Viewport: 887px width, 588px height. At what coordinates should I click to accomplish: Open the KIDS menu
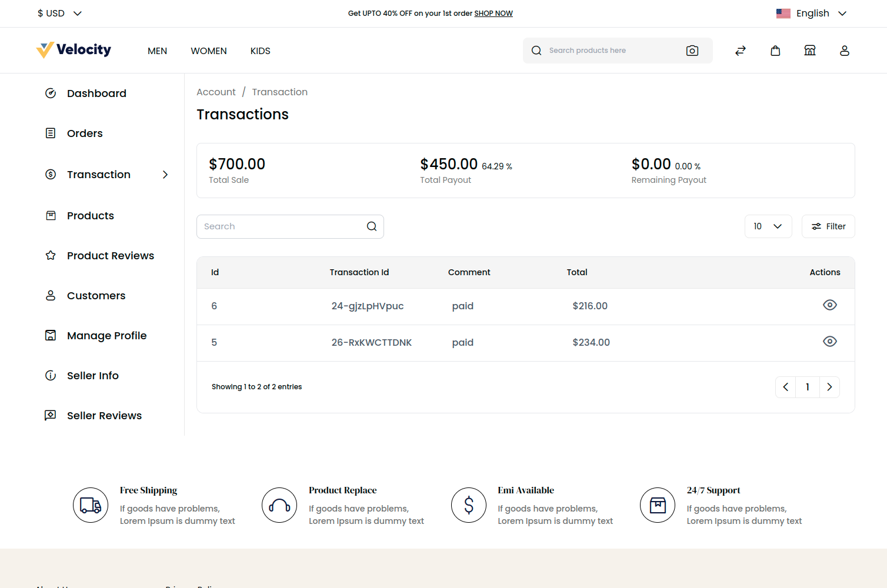[x=261, y=51]
